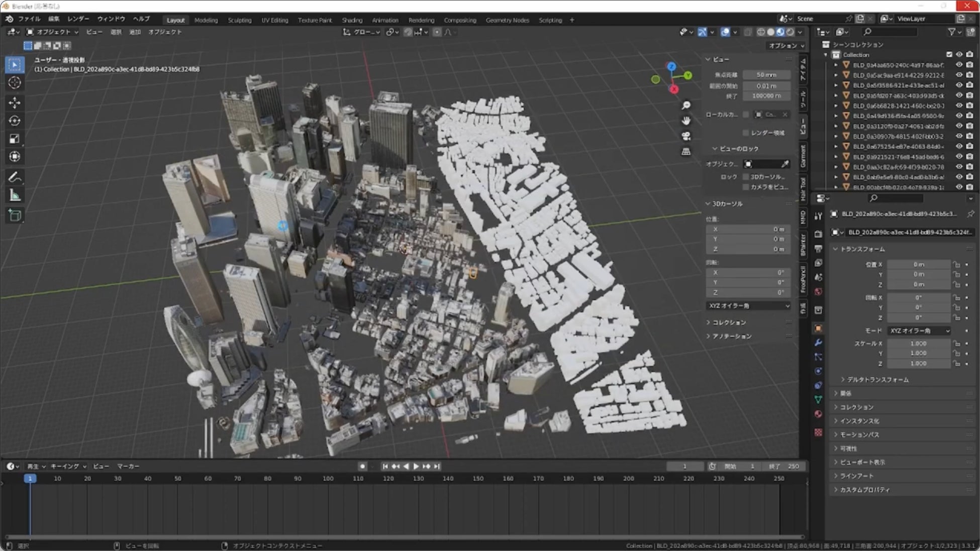The image size is (980, 551).
Task: Open the XYZ オイラー角 mode dropdown in properties
Action: [919, 330]
